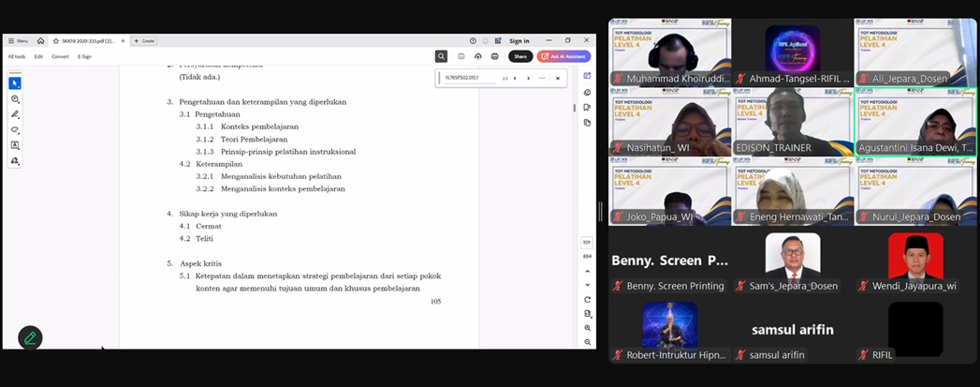Image resolution: width=980 pixels, height=387 pixels.
Task: Select the arrow selection tool
Action: pos(15,83)
